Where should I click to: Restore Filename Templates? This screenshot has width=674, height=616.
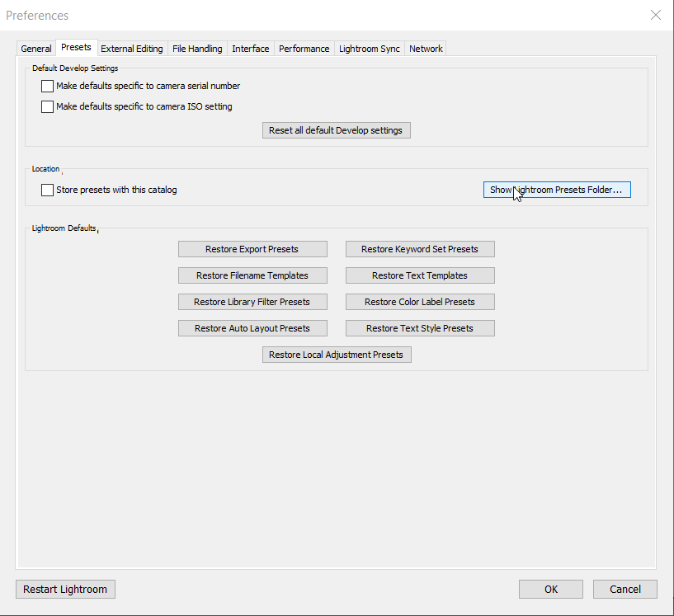coord(252,275)
